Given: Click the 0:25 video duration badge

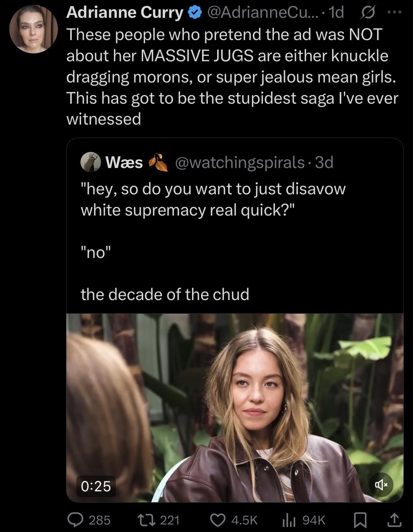Looking at the screenshot, I should [96, 486].
